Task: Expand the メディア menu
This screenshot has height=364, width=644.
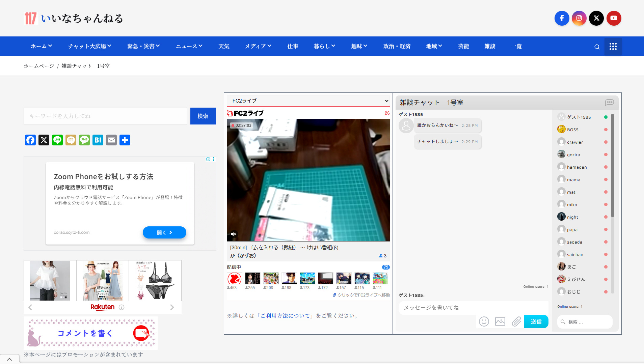Action: click(258, 46)
